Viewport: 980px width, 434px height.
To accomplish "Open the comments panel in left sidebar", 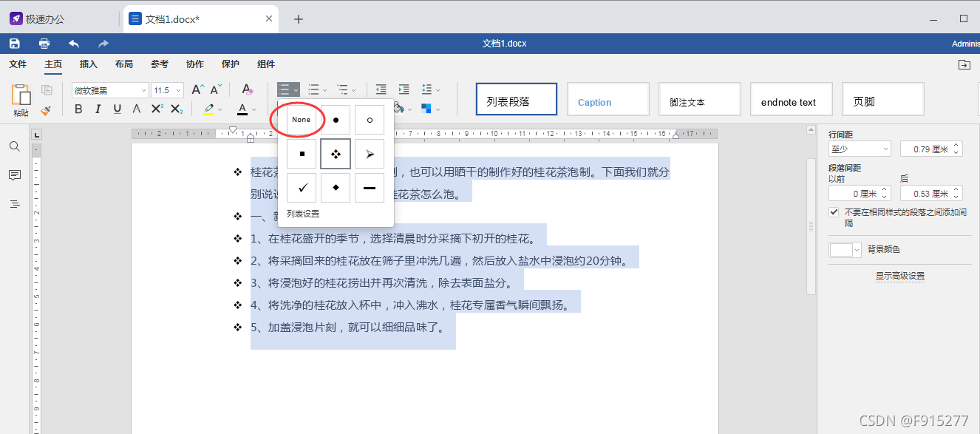I will [15, 175].
